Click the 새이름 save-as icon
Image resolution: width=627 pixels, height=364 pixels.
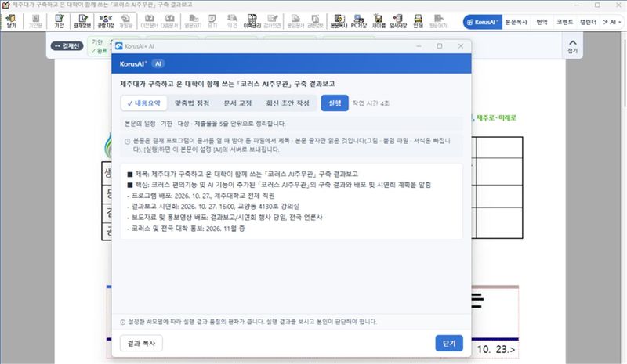point(379,21)
